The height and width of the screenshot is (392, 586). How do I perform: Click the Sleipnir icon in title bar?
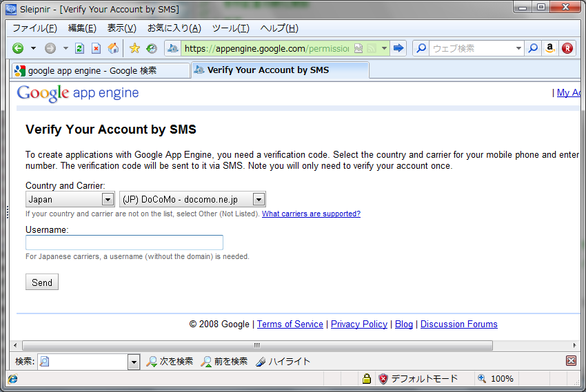[11, 10]
